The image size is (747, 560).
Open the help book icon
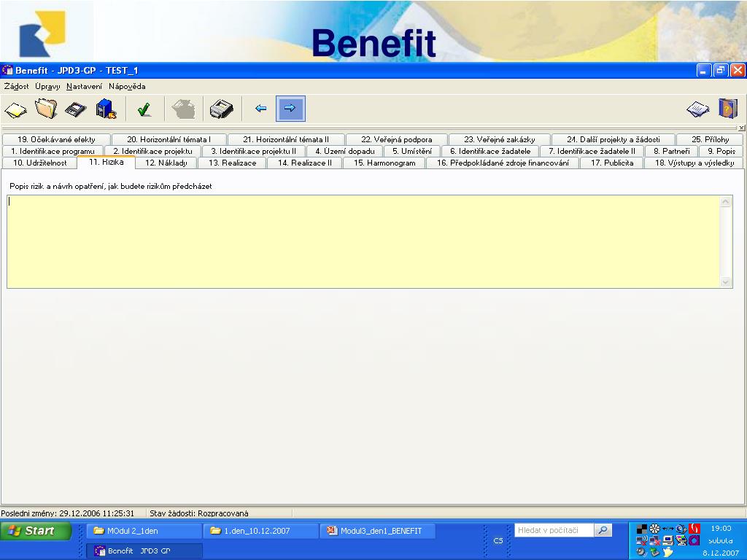click(728, 109)
